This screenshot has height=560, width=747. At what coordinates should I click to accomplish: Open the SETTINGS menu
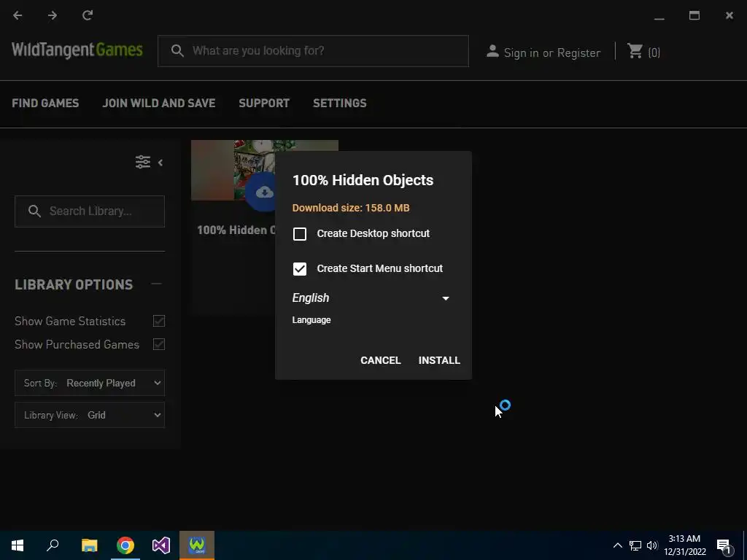pos(340,104)
